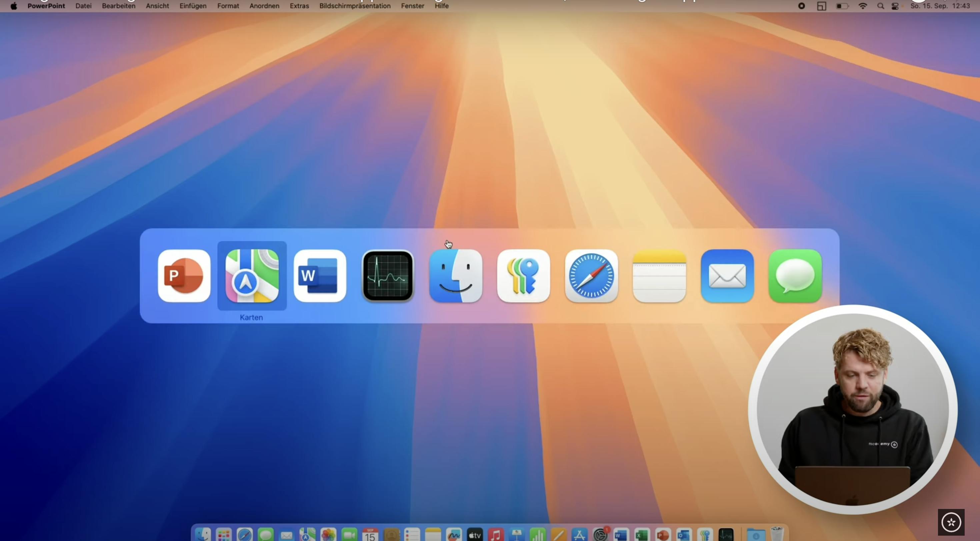This screenshot has height=541, width=980.
Task: Open the Ansicht menu
Action: 157,6
